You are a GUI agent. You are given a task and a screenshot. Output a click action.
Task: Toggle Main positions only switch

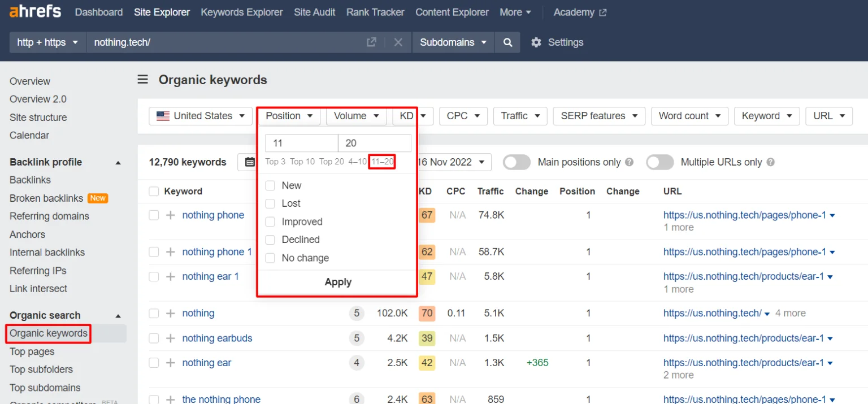517,162
